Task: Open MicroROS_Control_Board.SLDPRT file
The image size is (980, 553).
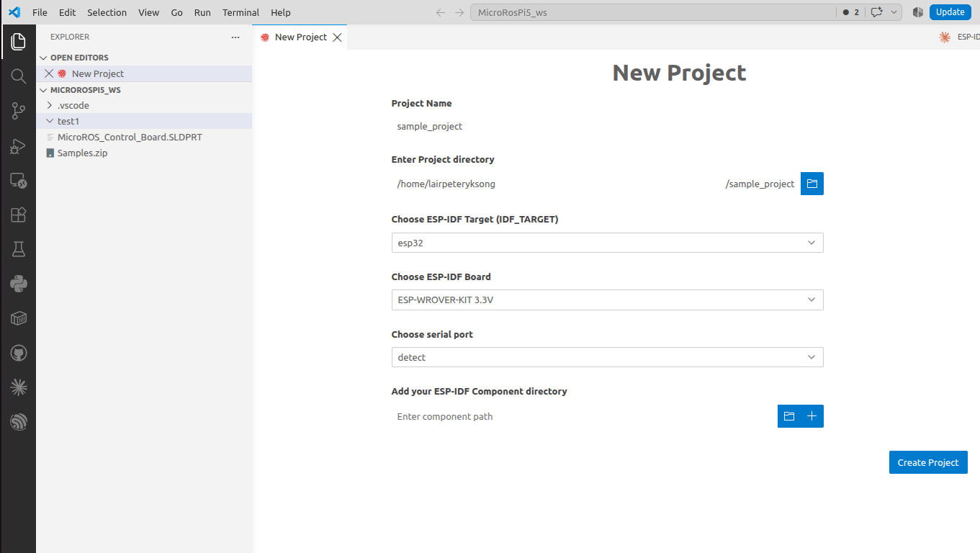Action: click(144, 137)
